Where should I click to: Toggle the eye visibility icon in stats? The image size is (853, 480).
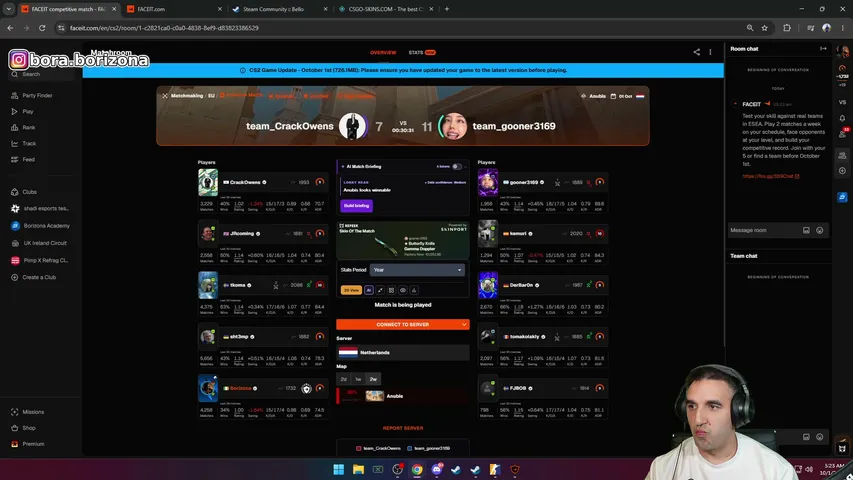[x=403, y=290]
